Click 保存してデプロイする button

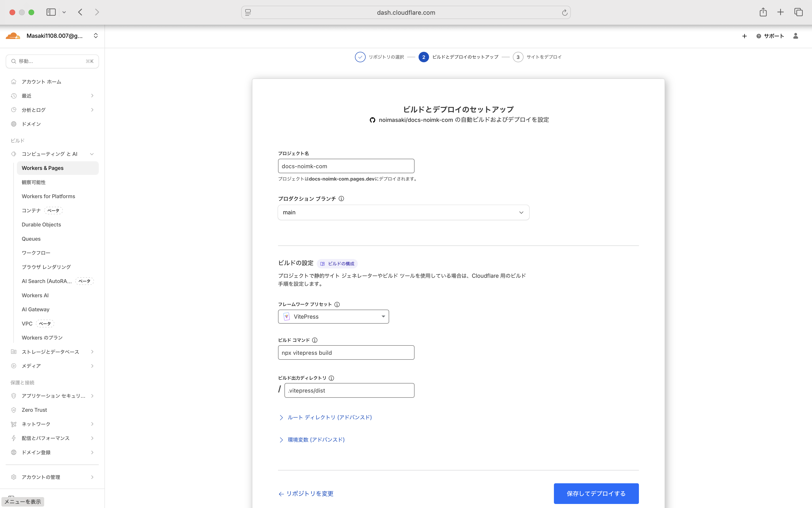596,493
